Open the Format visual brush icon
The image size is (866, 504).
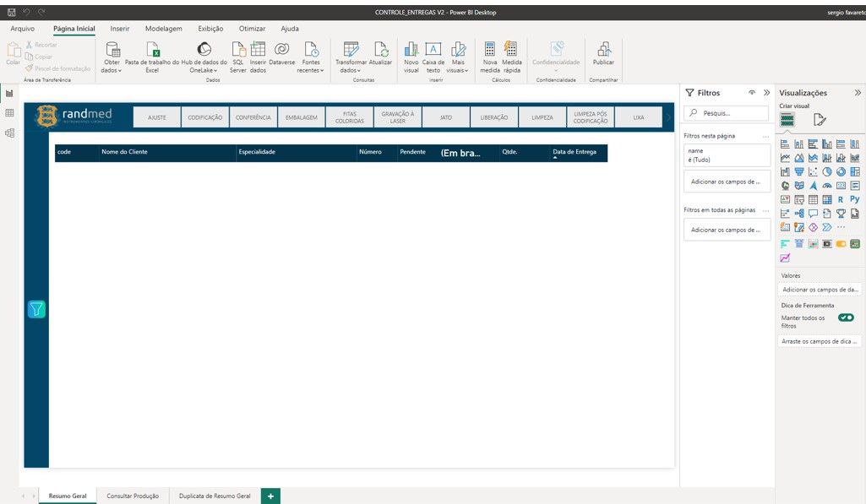820,119
